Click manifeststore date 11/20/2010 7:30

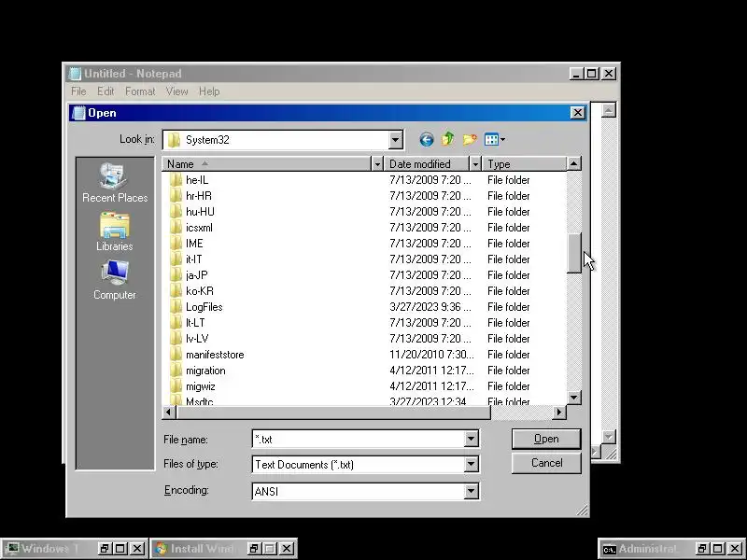pos(431,355)
